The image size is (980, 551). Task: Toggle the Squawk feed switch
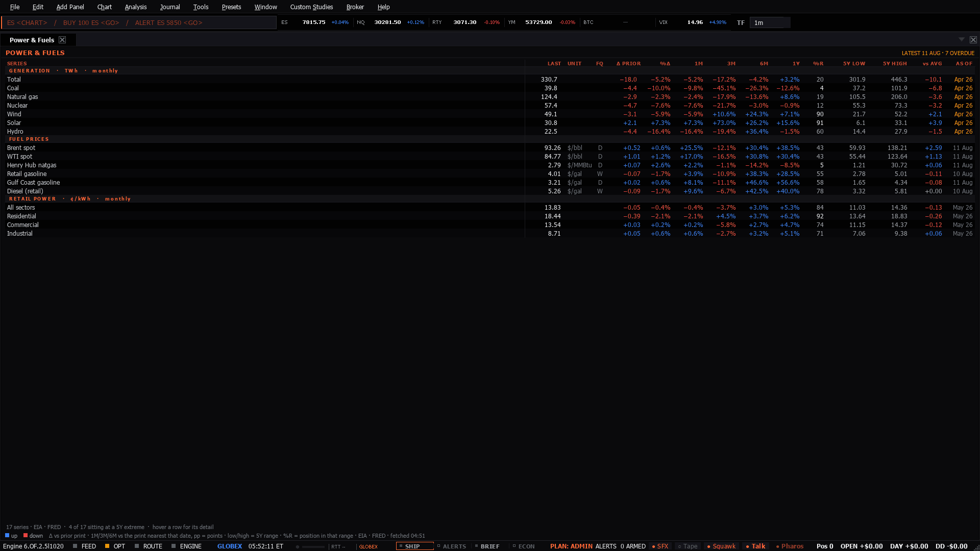click(x=721, y=546)
